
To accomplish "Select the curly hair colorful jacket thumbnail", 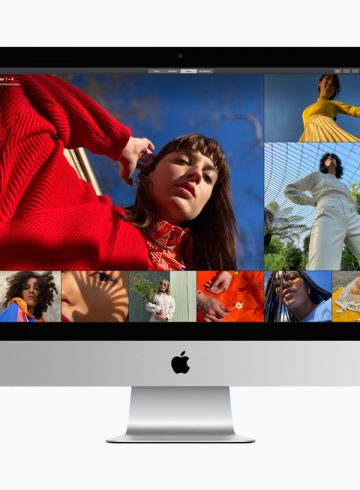I will tap(30, 296).
